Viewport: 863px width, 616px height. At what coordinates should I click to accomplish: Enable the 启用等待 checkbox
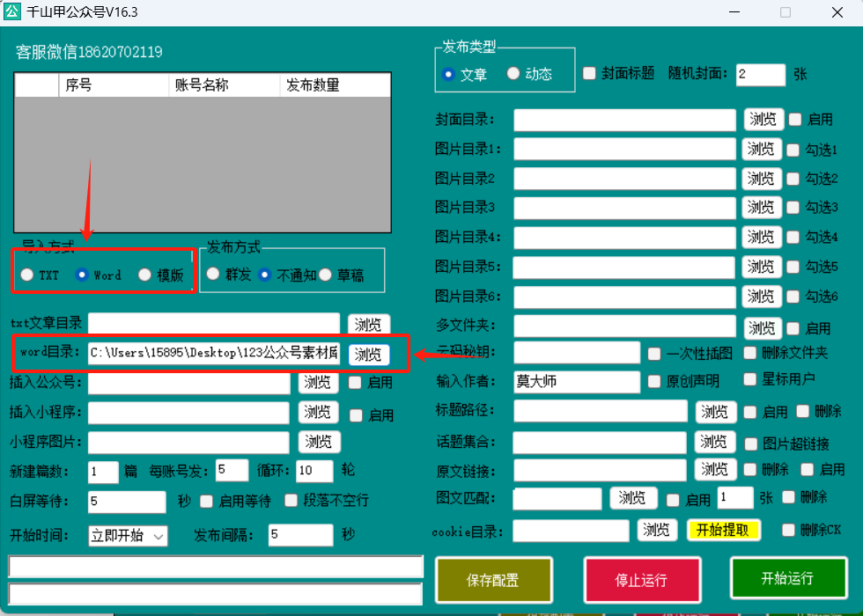click(206, 501)
